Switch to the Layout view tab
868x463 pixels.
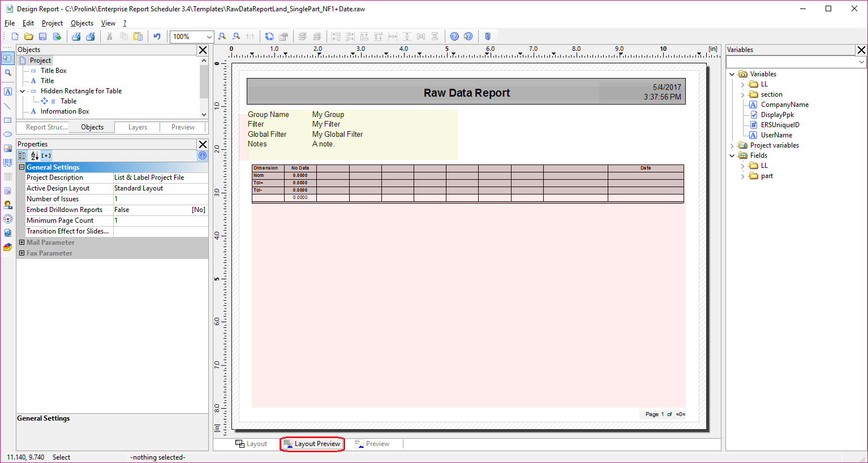point(251,444)
